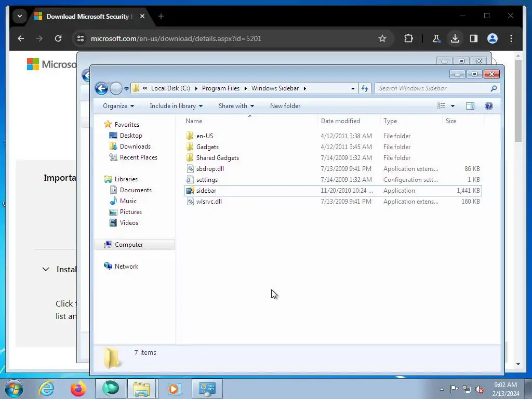Open the Music library
532x399 pixels.
pyautogui.click(x=128, y=201)
